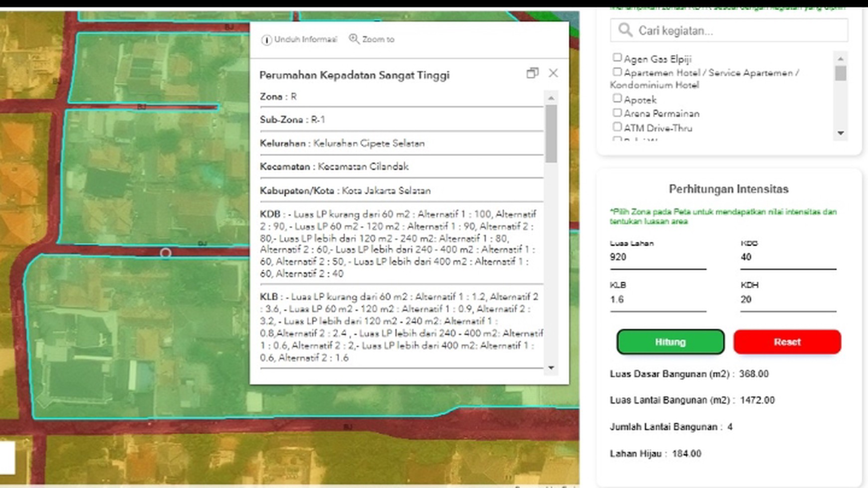Click the Luas Lahan input field
868x488 pixels.
pyautogui.click(x=658, y=258)
